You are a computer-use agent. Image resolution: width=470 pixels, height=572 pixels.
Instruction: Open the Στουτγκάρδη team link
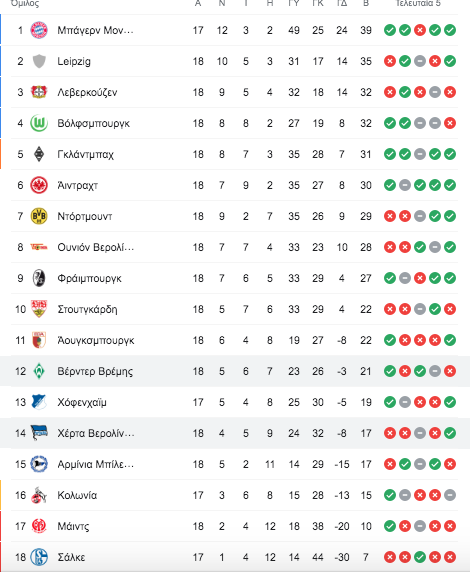[x=87, y=309]
